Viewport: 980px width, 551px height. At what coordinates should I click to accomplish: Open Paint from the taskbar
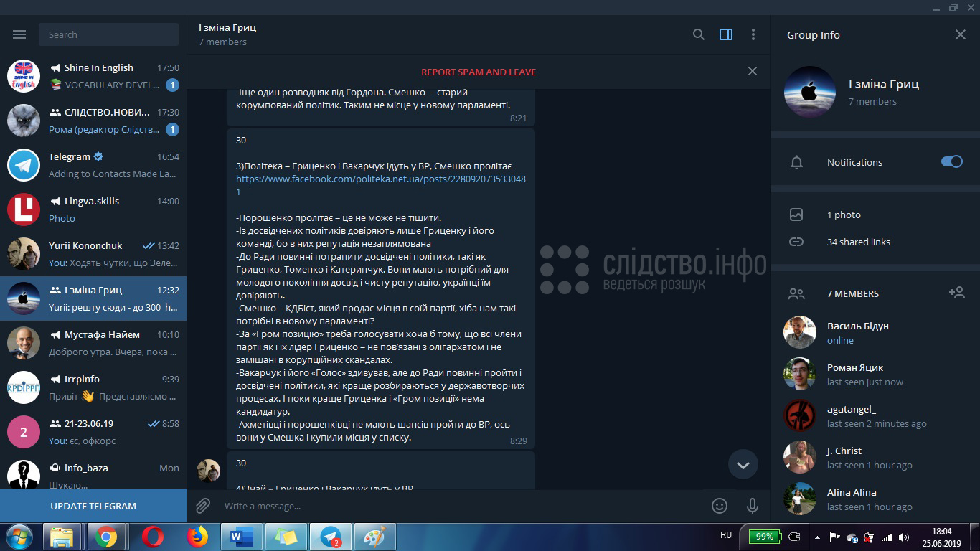(x=375, y=537)
